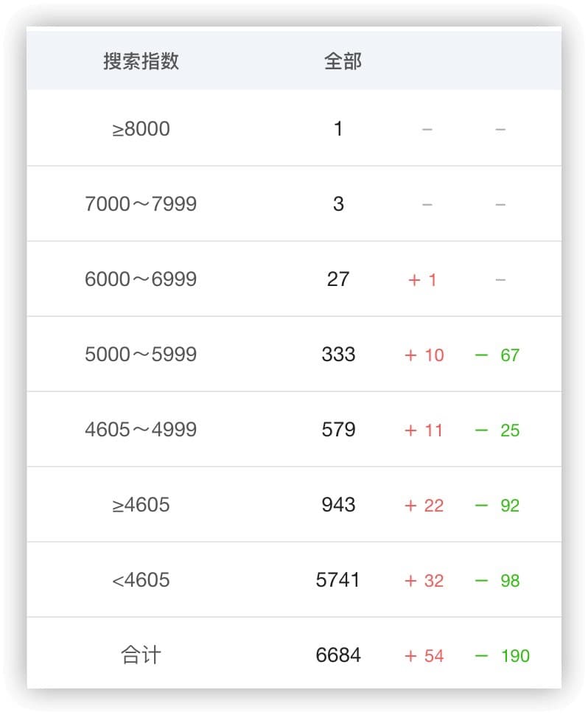
Task: Click the <4605 row label
Action: (x=141, y=580)
